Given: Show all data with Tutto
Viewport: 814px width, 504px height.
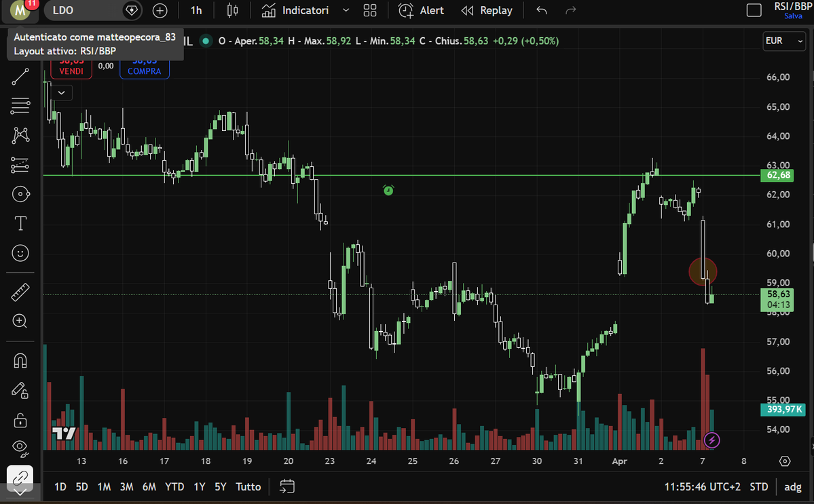Looking at the screenshot, I should point(248,487).
